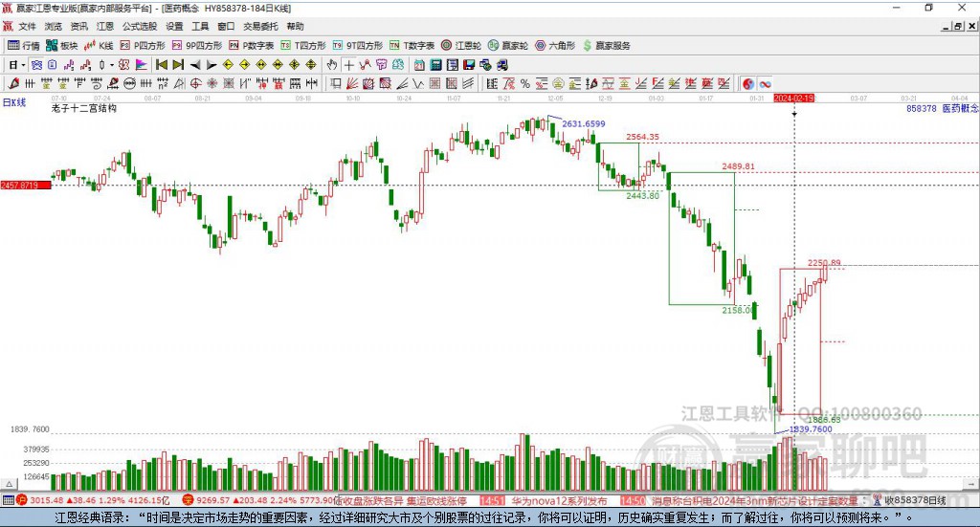
Task: Click the black left arrow icon
Action: coord(195,65)
